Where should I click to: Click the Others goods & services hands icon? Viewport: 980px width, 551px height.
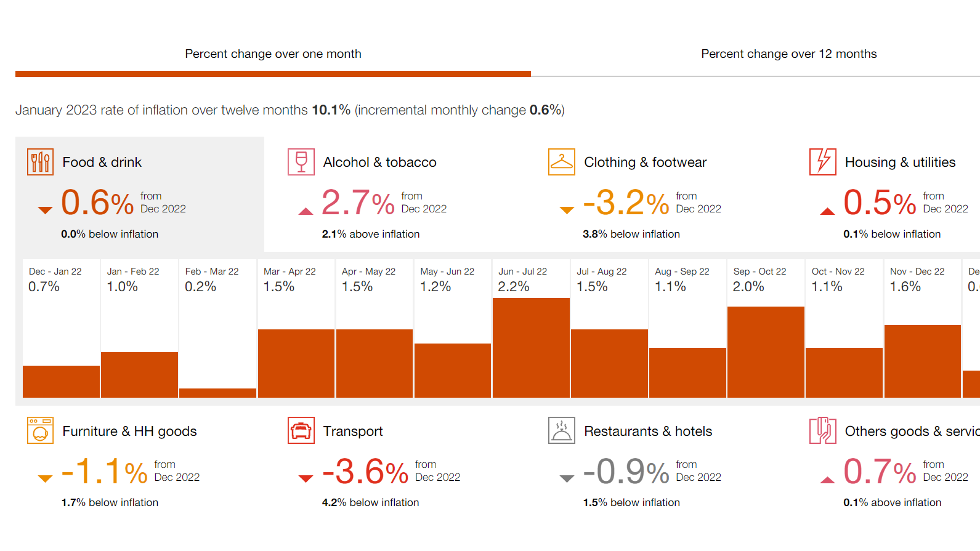tap(822, 431)
